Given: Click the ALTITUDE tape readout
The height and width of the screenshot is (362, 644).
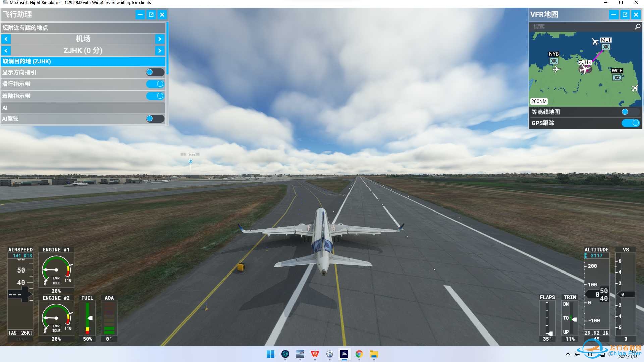Looking at the screenshot, I should [597, 294].
